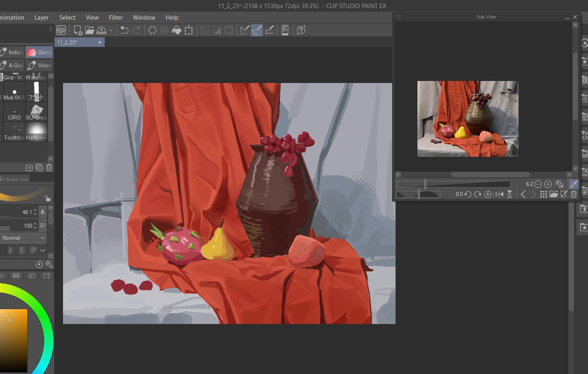Click the Clear (burst) icon
Viewport: 588px width, 374px height.
[x=153, y=30]
